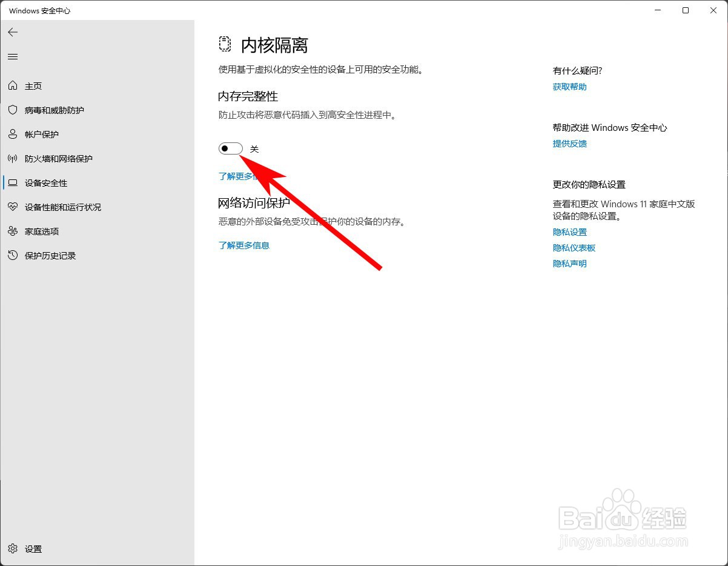This screenshot has height=566, width=728.
Task: Click the 内核隔离 page heading text
Action: pyautogui.click(x=275, y=45)
